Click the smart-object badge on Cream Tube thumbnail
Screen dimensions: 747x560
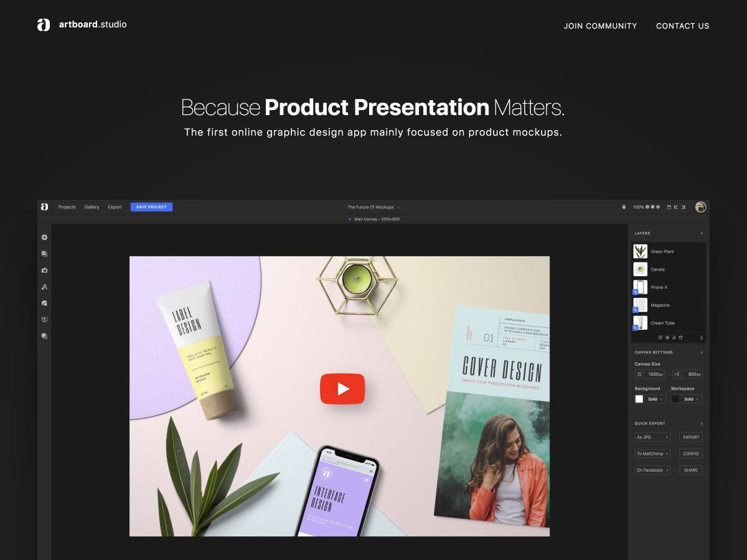click(x=636, y=327)
